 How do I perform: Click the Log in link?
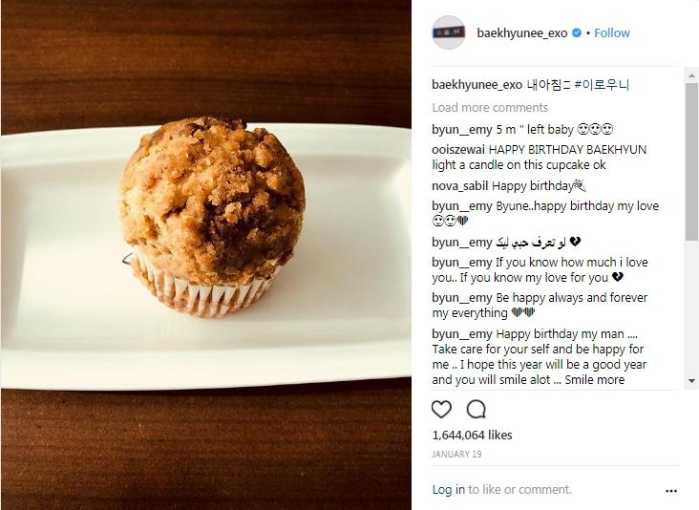(448, 489)
